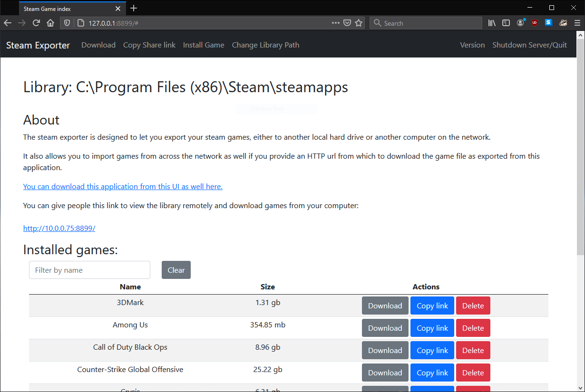Delete the 3DMark game
Viewport: 585px width, 392px height.
point(473,306)
